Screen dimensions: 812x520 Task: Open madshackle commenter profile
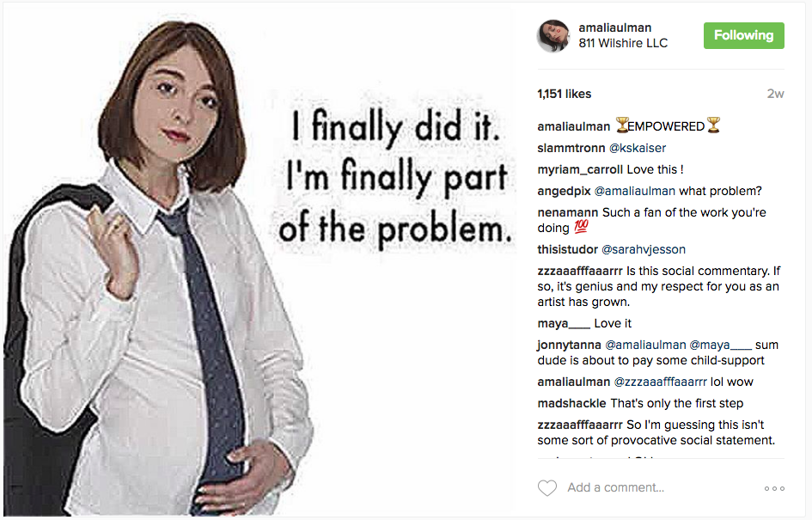coord(572,403)
